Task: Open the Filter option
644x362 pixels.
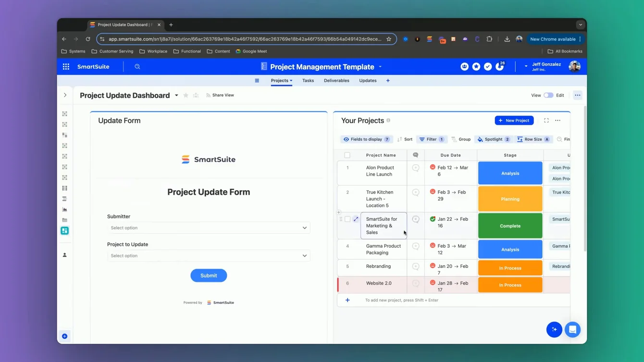Action: 432,139
